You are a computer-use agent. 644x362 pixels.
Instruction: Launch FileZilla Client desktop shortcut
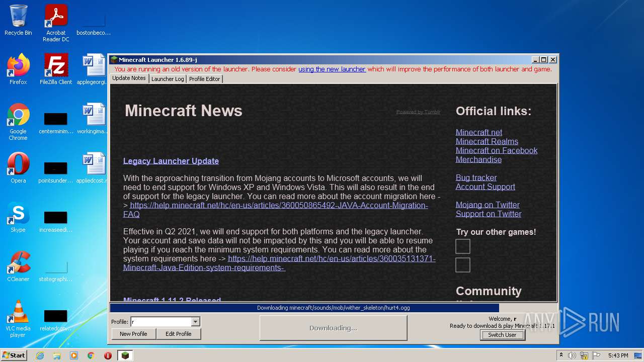coord(56,69)
